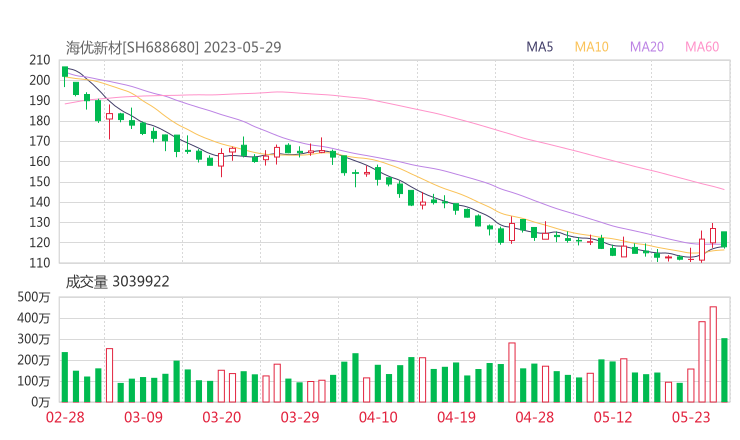The width and height of the screenshot is (740, 440).
Task: Click the 180 price axis label
Action: click(x=40, y=121)
